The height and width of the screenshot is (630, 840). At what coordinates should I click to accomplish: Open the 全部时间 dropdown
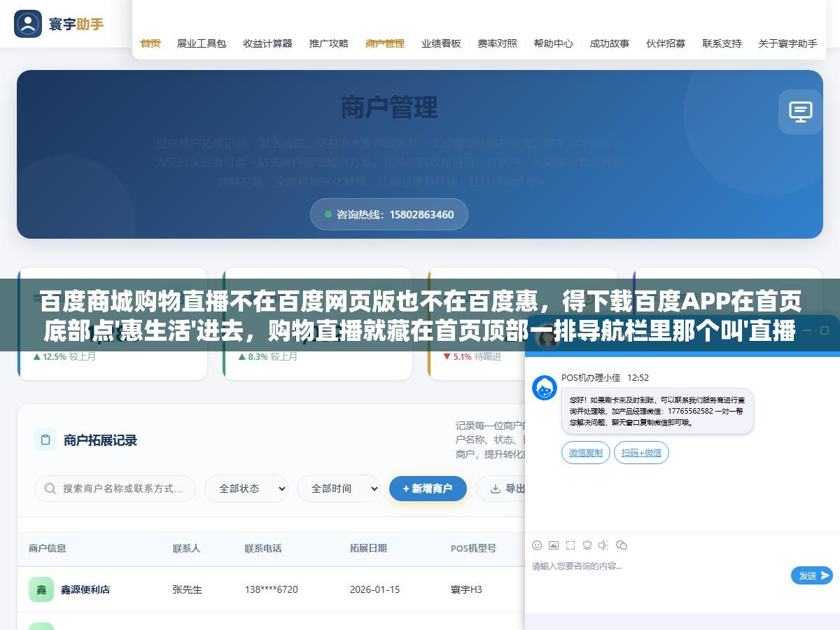click(x=339, y=489)
